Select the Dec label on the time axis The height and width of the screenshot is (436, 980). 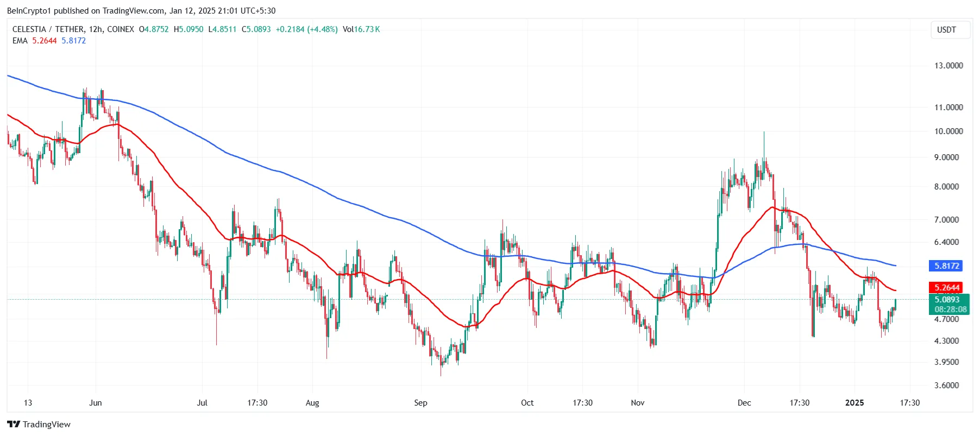pos(744,403)
